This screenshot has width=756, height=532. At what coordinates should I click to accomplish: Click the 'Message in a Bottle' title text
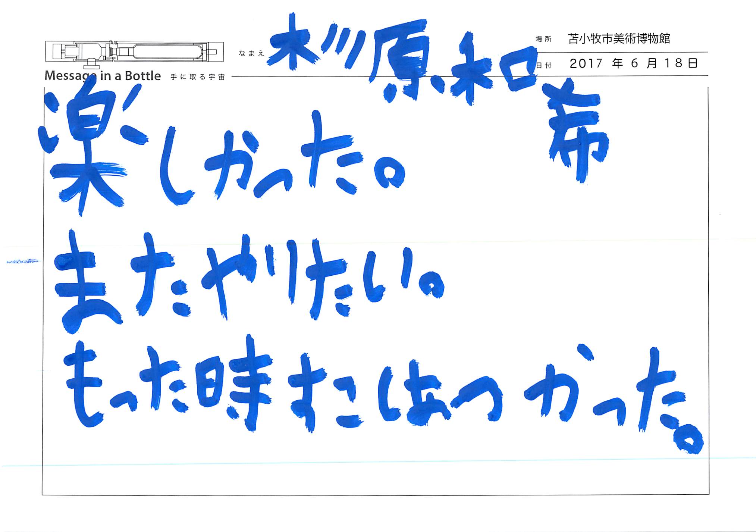click(x=103, y=76)
